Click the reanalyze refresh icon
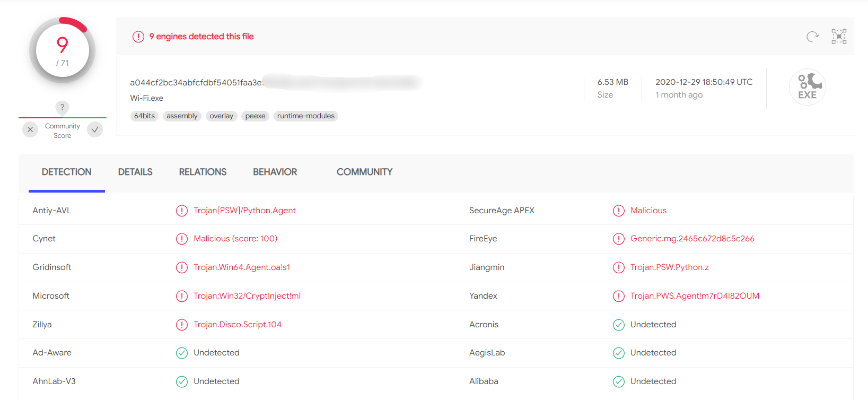The width and height of the screenshot is (868, 400). [x=812, y=37]
